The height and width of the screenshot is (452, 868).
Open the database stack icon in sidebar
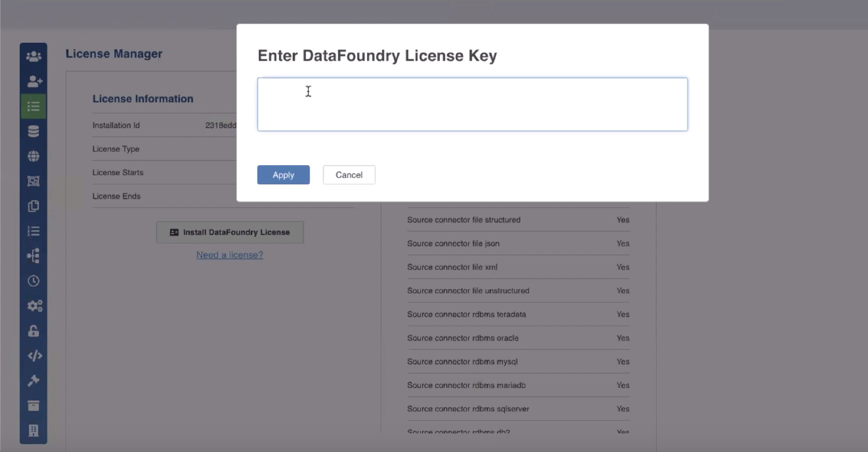(33, 131)
